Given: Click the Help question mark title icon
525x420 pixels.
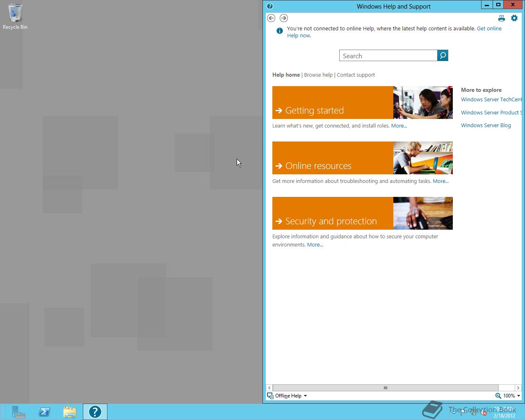Looking at the screenshot, I should coord(270,6).
